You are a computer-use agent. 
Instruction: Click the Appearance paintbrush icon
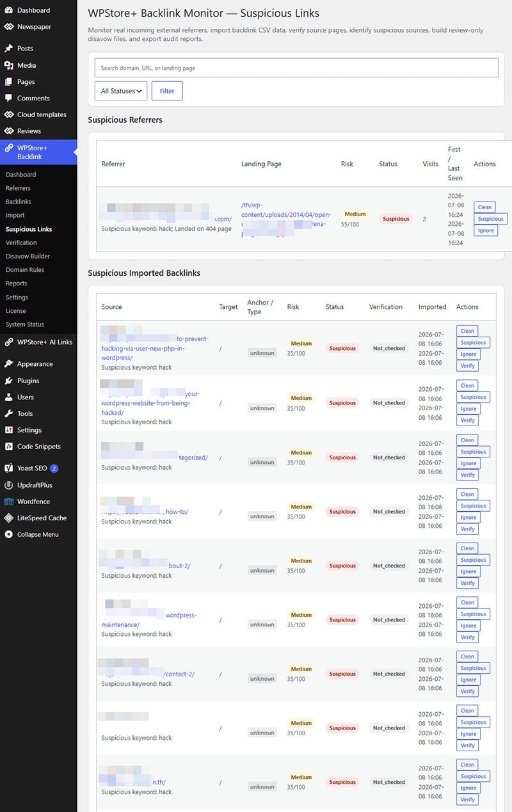8,364
